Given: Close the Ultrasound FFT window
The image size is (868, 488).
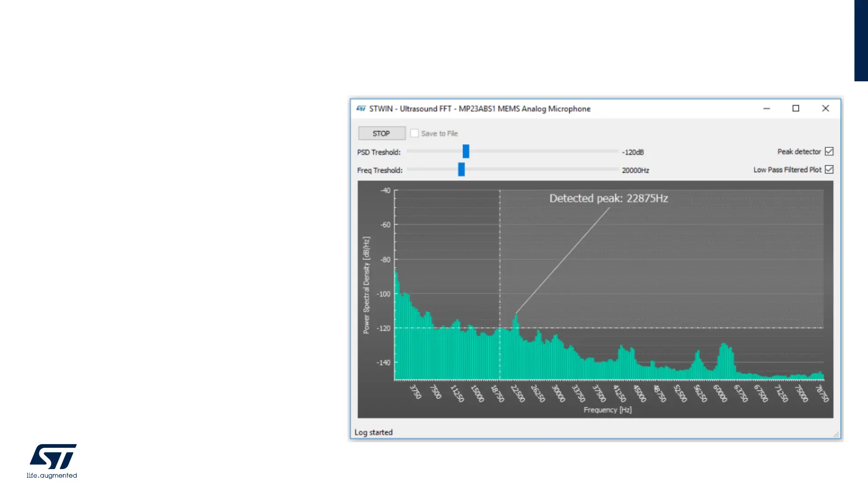Looking at the screenshot, I should [826, 108].
